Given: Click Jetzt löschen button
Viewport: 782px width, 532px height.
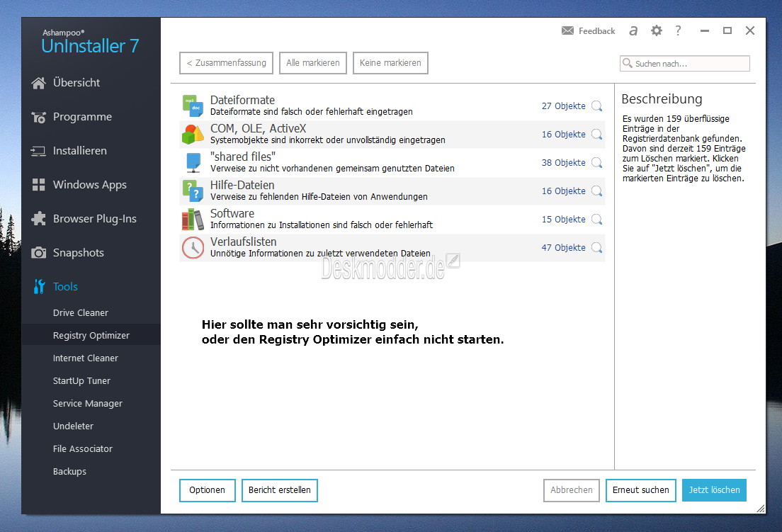Looking at the screenshot, I should tap(715, 491).
